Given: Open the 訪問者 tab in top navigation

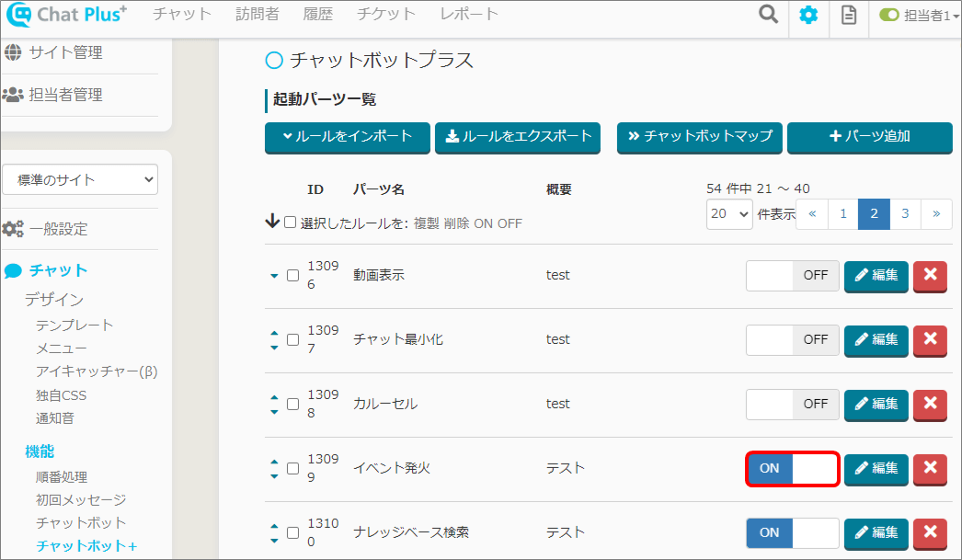Looking at the screenshot, I should pyautogui.click(x=258, y=14).
